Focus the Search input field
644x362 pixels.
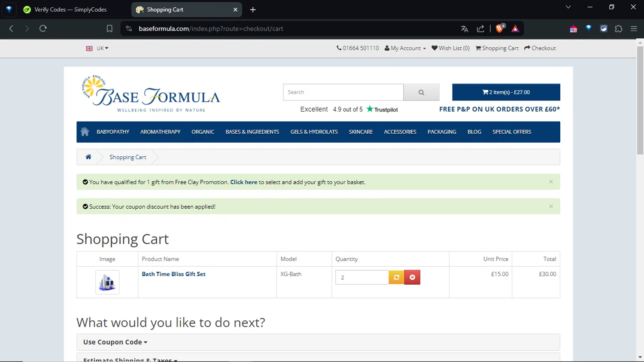343,92
